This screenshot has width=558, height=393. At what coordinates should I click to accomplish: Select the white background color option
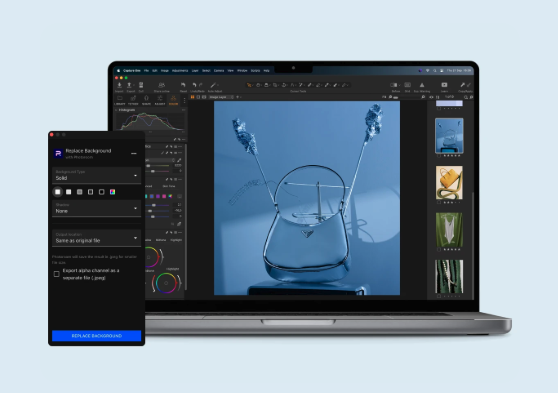click(x=58, y=192)
